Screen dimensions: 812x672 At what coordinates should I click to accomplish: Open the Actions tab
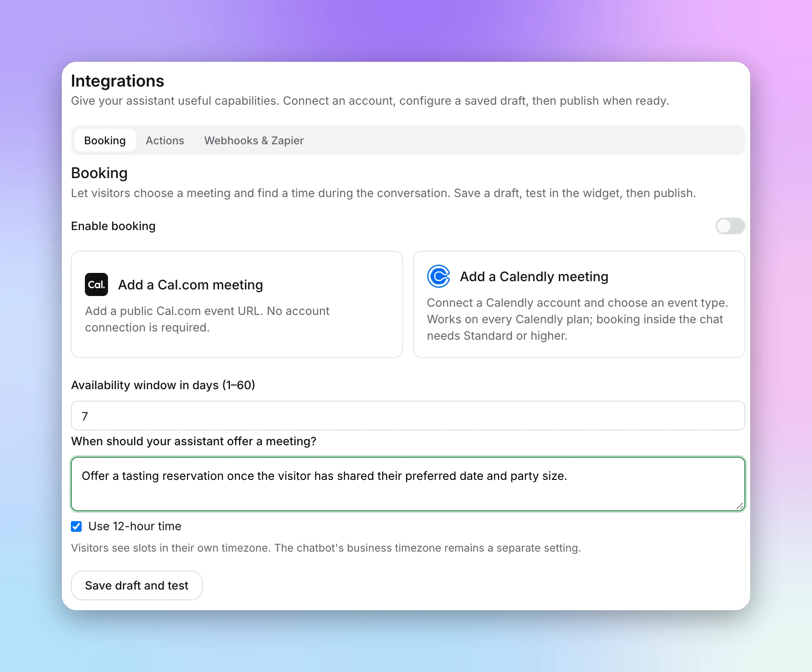(x=165, y=141)
